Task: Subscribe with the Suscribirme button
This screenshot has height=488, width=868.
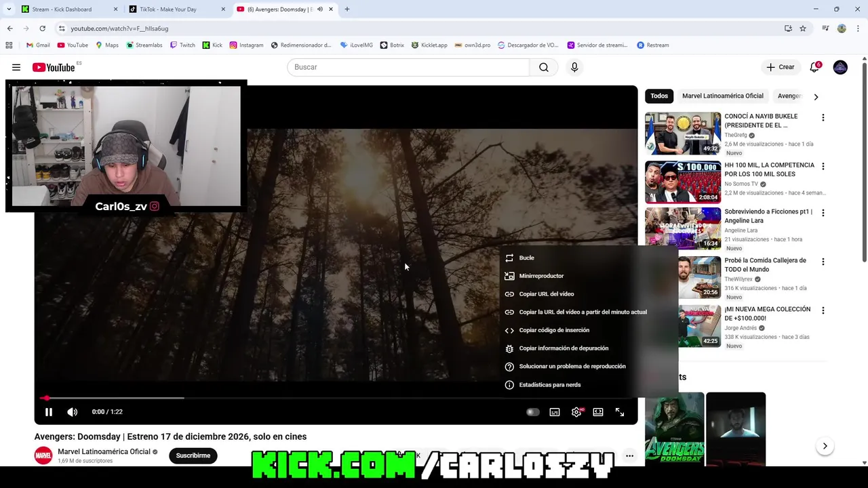Action: coord(193,455)
